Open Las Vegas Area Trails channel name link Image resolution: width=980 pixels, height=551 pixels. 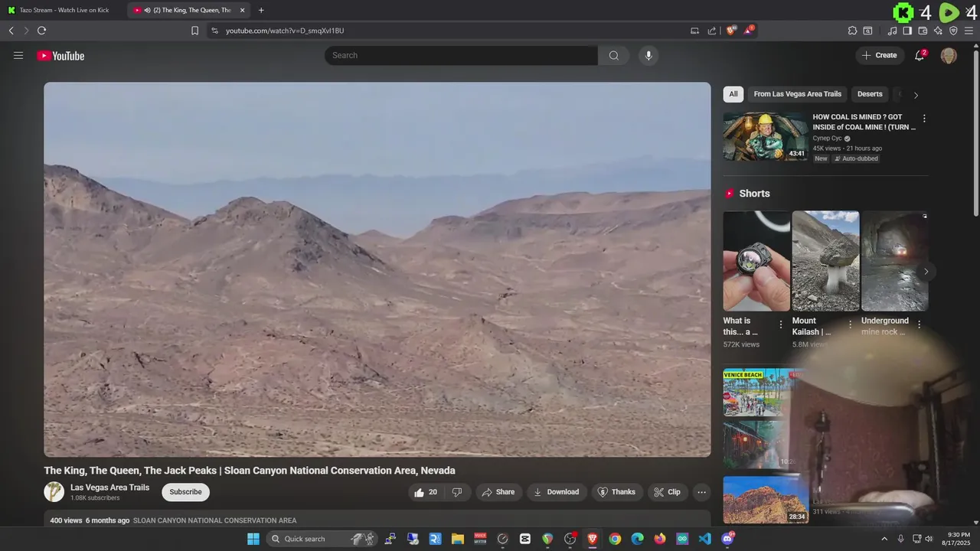coord(109,487)
